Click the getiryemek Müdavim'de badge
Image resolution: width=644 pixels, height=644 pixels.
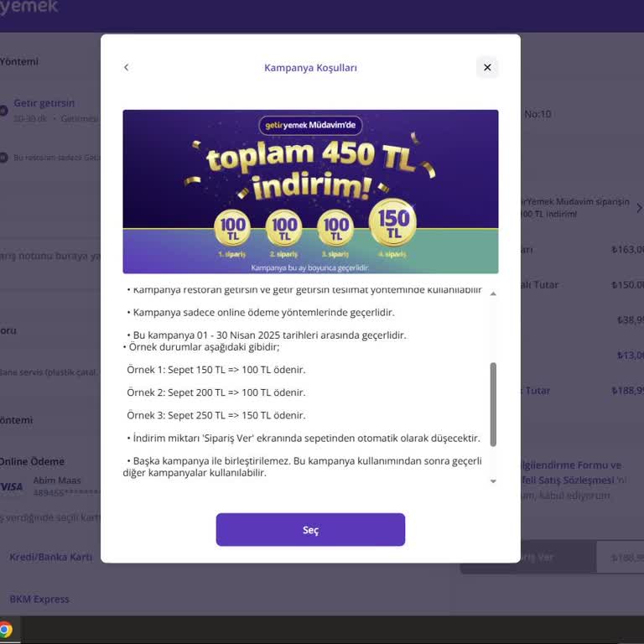tap(310, 125)
